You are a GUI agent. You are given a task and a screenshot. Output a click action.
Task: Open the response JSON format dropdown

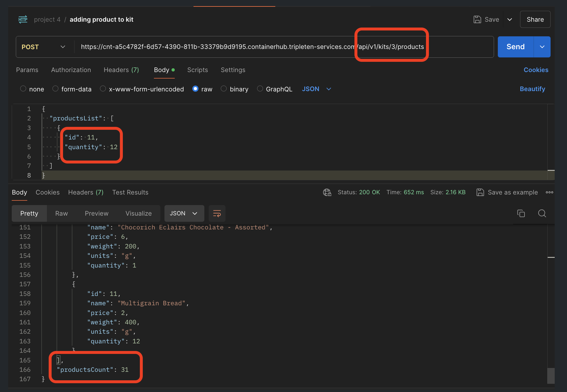(184, 213)
